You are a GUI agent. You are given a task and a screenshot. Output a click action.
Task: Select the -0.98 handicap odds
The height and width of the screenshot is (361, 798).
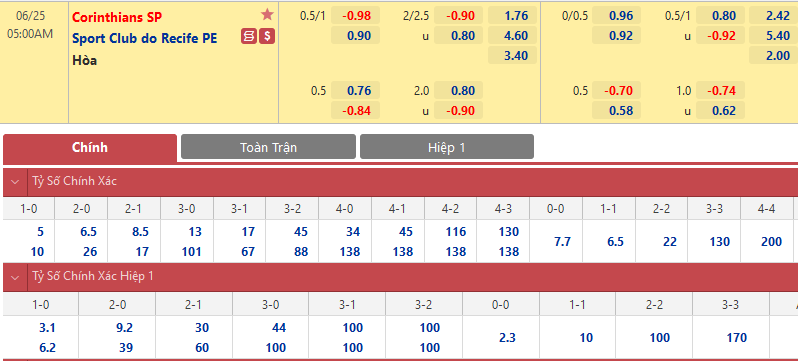(x=355, y=16)
